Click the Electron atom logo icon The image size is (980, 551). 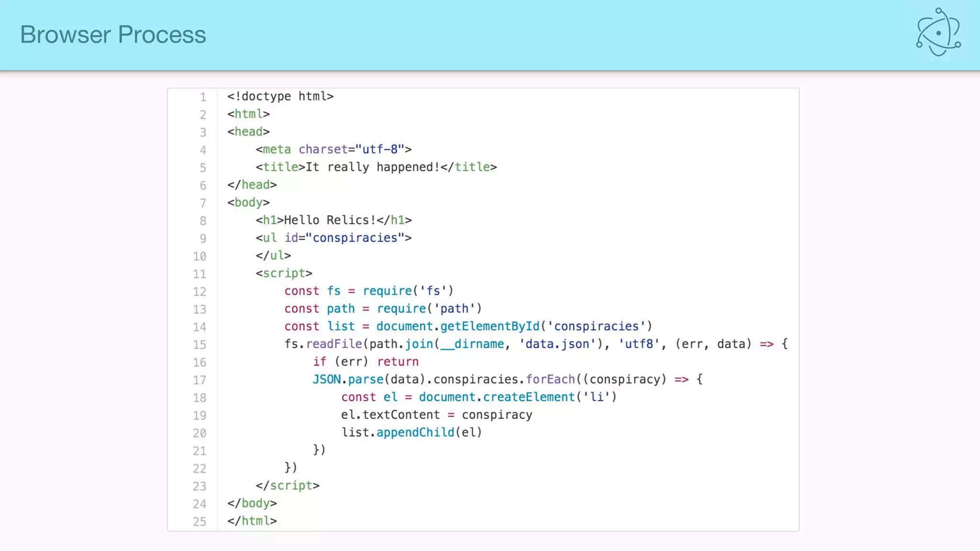coord(938,33)
